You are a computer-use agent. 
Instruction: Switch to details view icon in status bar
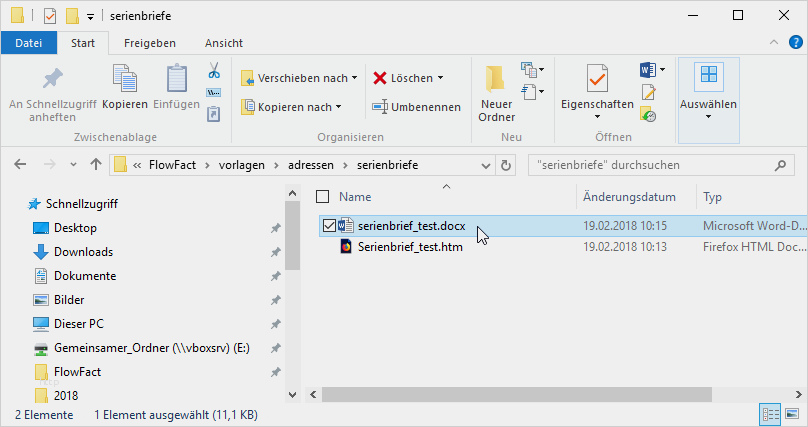(771, 414)
